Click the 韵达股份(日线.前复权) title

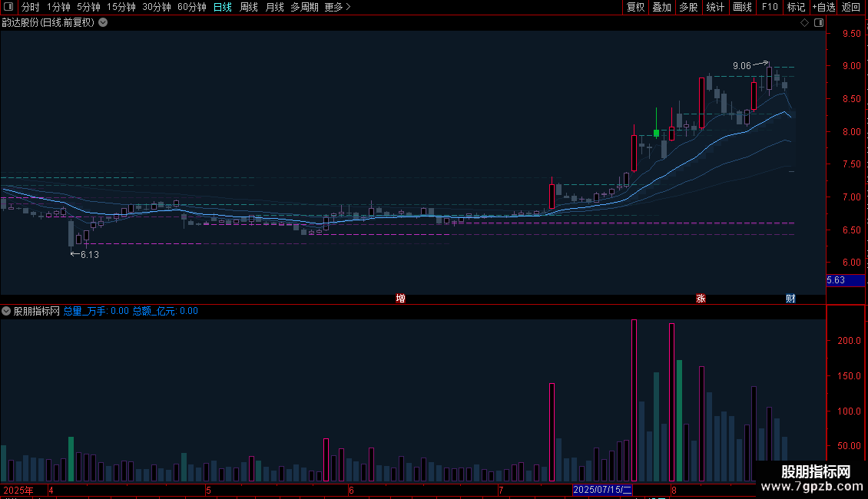coord(48,23)
